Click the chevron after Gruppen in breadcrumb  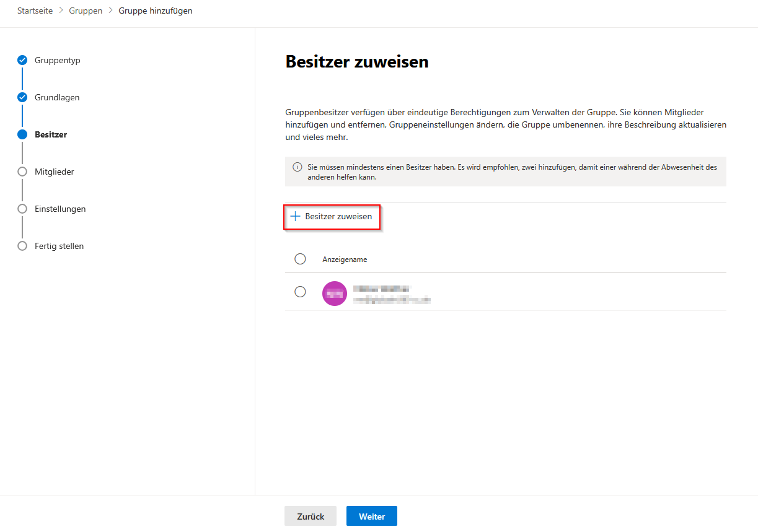coord(111,11)
